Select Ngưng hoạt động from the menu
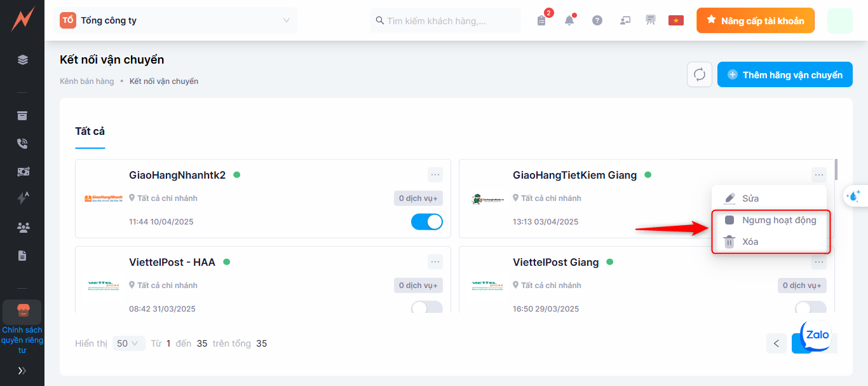 coord(778,220)
